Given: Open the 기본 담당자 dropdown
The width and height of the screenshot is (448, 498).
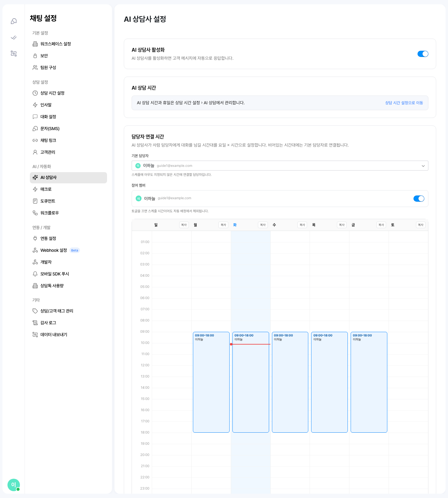Looking at the screenshot, I should pos(280,166).
